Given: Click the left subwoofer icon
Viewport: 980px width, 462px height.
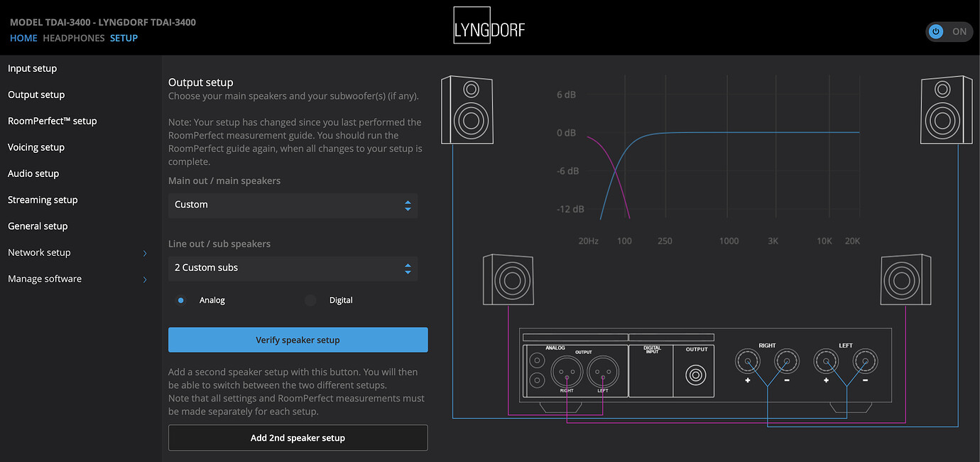Looking at the screenshot, I should tap(508, 279).
